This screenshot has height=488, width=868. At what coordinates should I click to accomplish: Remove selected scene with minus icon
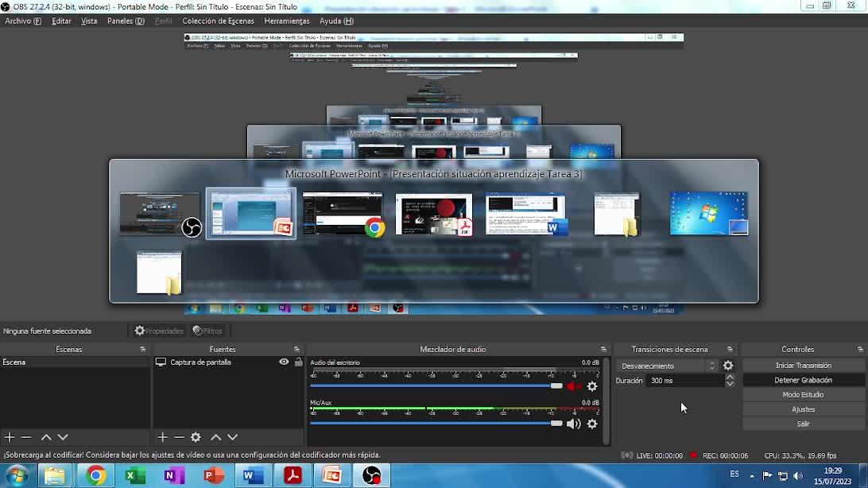(x=26, y=437)
